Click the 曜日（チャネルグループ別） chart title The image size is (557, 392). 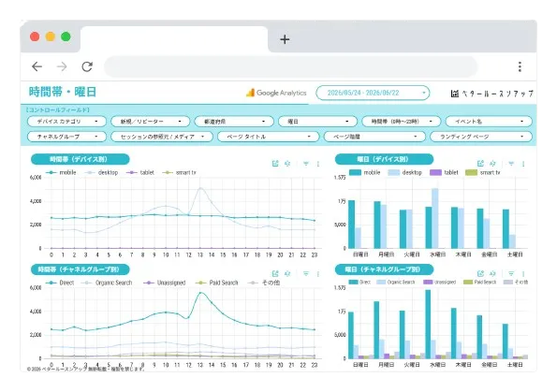coord(384,269)
